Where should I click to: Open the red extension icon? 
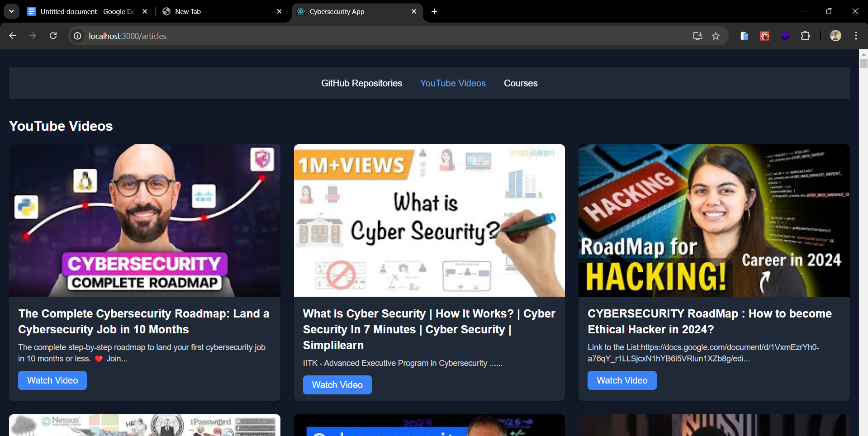pyautogui.click(x=764, y=36)
